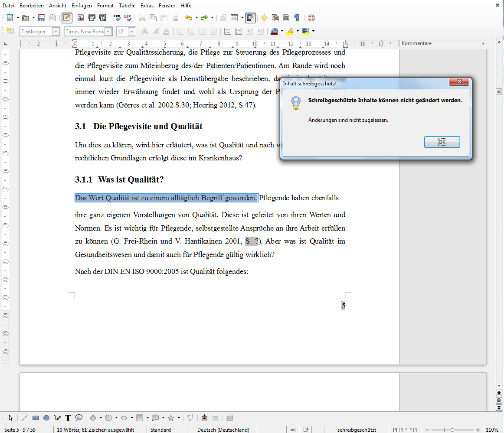Click the Font Color icon
Screen dimensions: 504x433
point(274,31)
